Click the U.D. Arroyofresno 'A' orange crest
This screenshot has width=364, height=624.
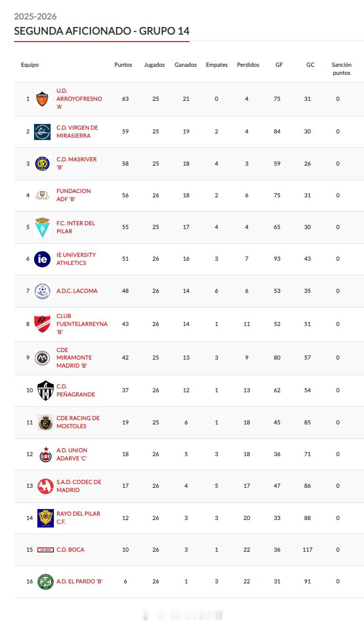tap(42, 99)
